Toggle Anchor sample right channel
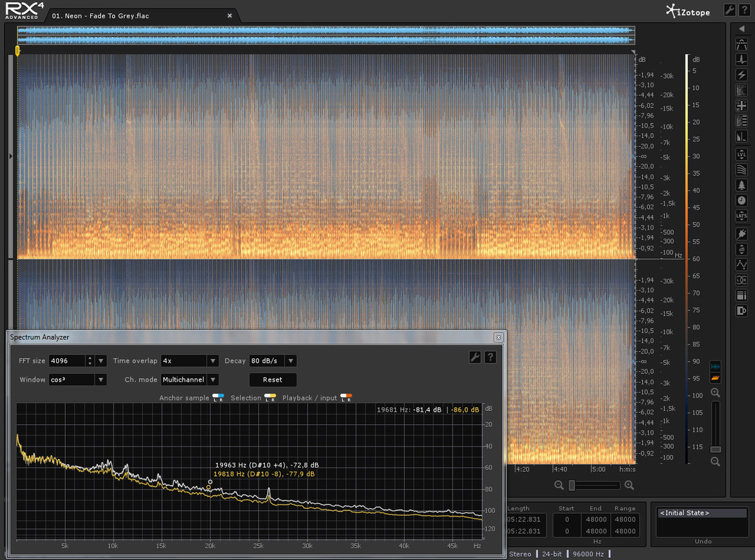 [x=221, y=398]
